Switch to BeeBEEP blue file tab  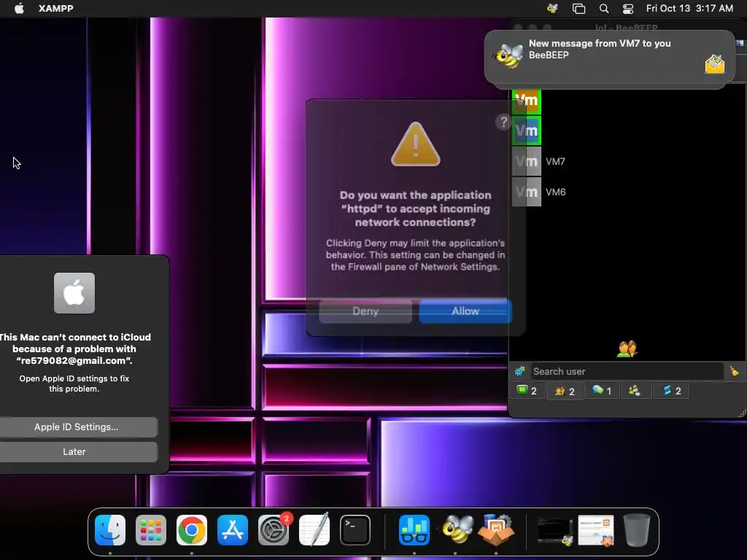(672, 391)
